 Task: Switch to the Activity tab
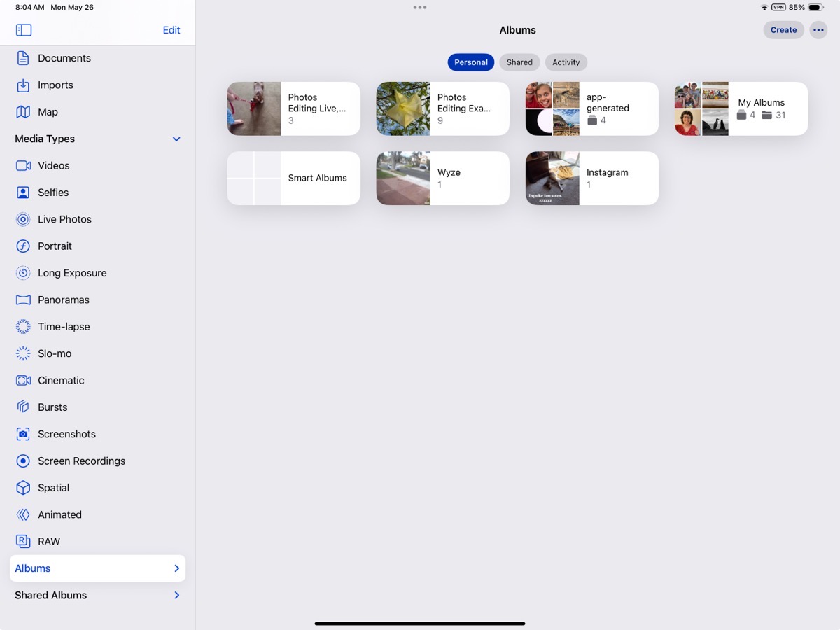pyautogui.click(x=566, y=62)
